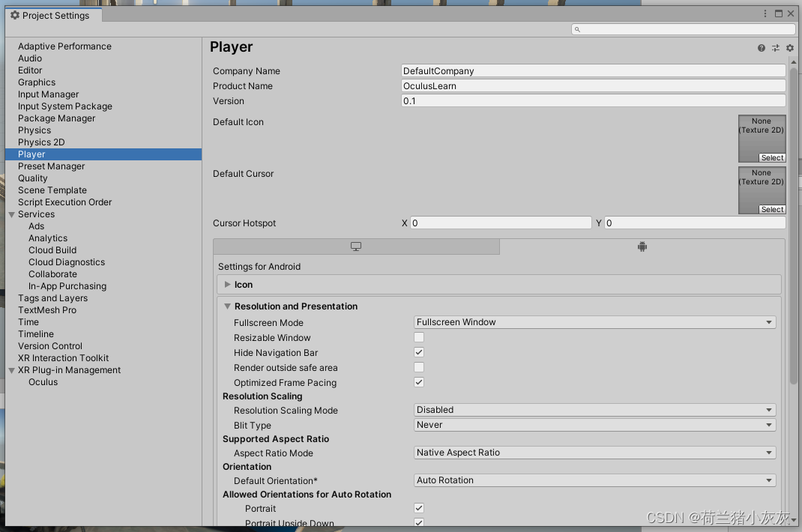
Task: Click Select for Default Cursor texture
Action: pyautogui.click(x=772, y=209)
